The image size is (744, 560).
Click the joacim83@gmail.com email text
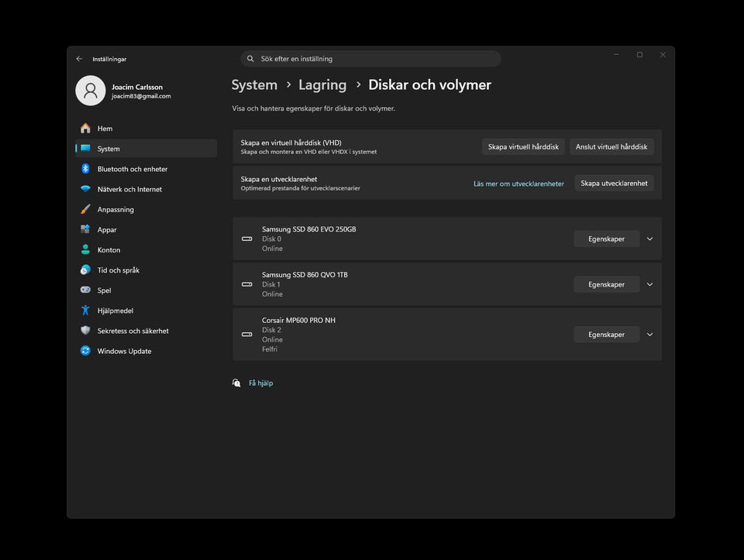141,96
